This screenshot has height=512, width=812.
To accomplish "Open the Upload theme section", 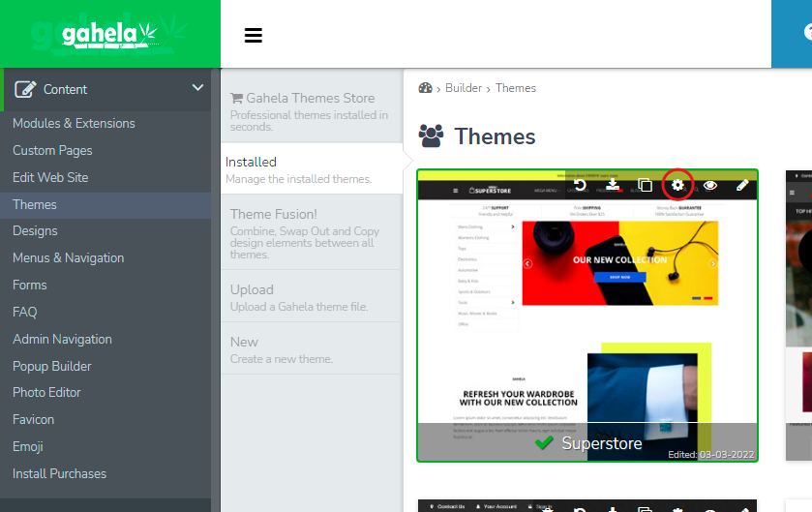I will [312, 296].
